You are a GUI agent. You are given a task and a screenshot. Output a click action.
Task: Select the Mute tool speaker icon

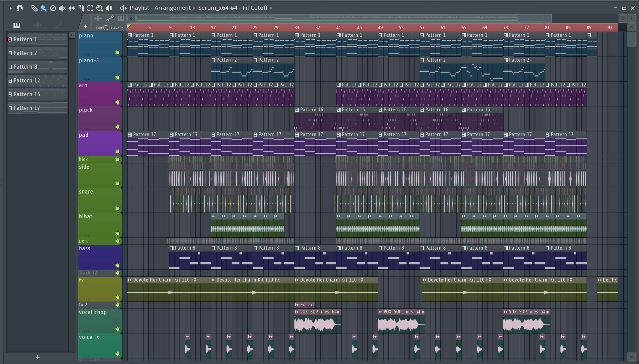click(62, 8)
